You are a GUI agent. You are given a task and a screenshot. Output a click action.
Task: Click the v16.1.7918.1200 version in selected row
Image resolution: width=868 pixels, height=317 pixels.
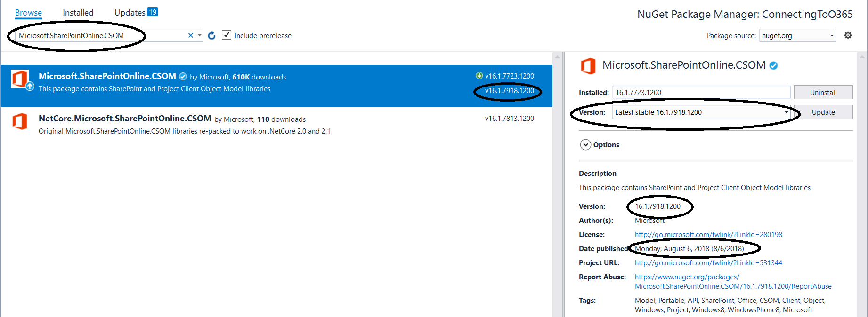pyautogui.click(x=510, y=91)
